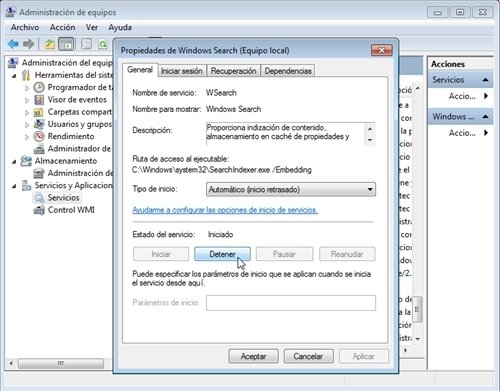Click the Up one level folder icon
500x391 pixels.
tap(50, 44)
